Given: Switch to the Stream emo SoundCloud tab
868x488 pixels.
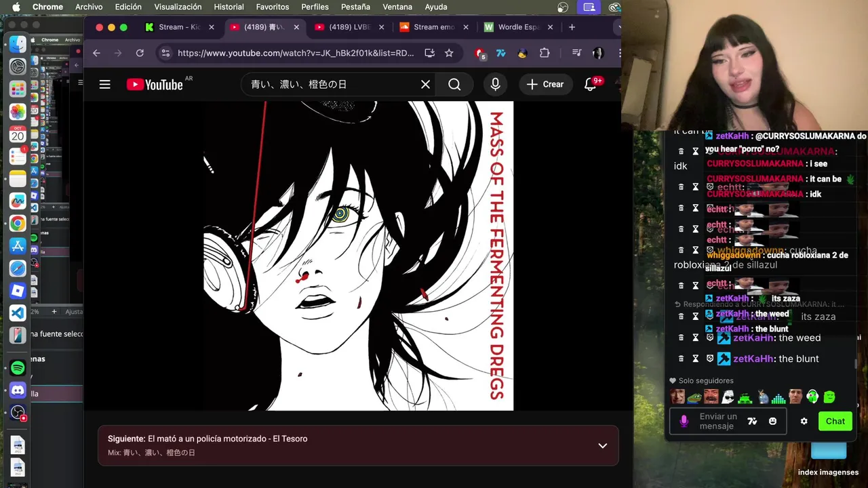Looking at the screenshot, I should 434,27.
